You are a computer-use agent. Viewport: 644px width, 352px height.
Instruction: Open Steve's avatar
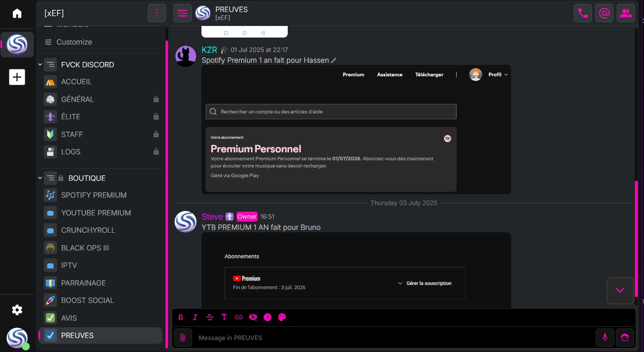pos(186,222)
